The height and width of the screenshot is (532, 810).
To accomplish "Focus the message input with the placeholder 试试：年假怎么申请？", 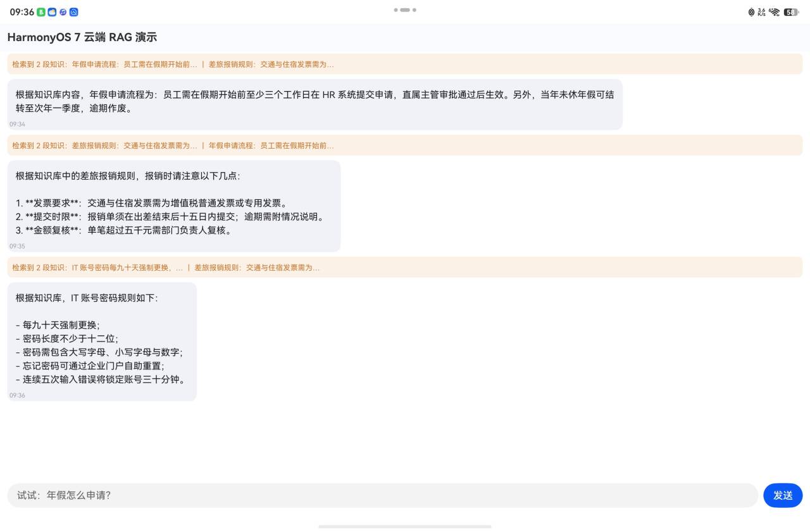I will pos(383,495).
